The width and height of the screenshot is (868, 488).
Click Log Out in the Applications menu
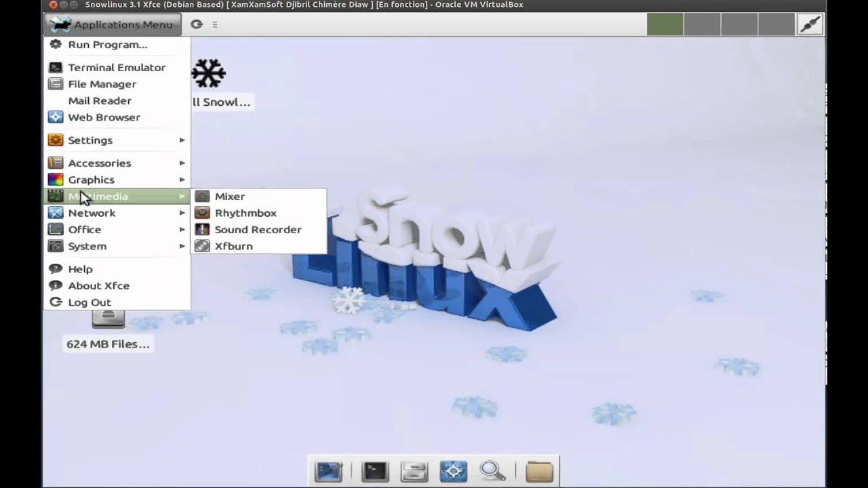[117, 302]
